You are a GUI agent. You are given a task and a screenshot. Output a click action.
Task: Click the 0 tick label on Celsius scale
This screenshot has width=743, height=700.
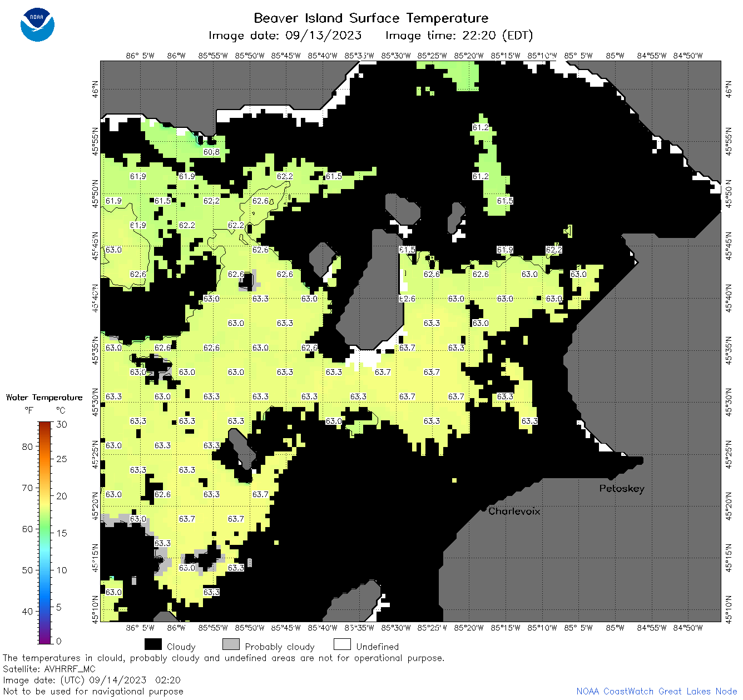coord(59,641)
